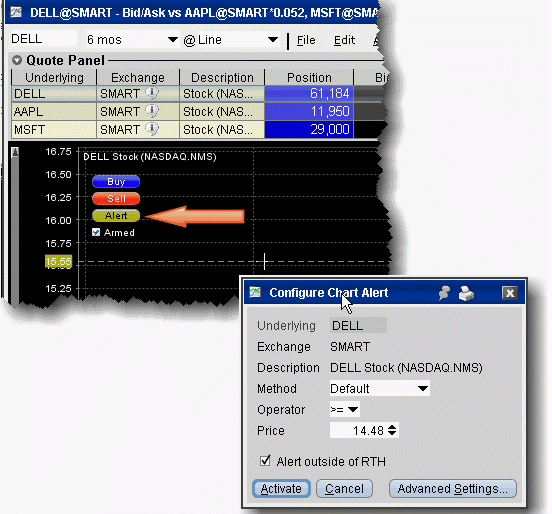The width and height of the screenshot is (552, 514).
Task: Toggle Alert outside of RTH checkbox
Action: click(265, 460)
